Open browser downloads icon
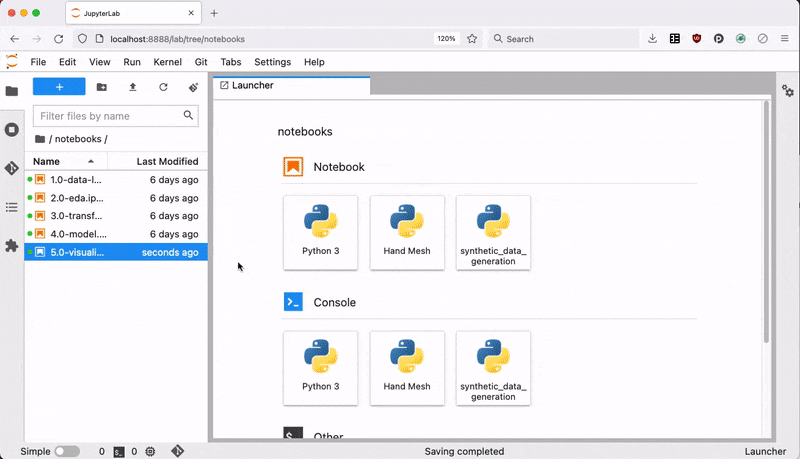The width and height of the screenshot is (800, 459). coord(653,39)
